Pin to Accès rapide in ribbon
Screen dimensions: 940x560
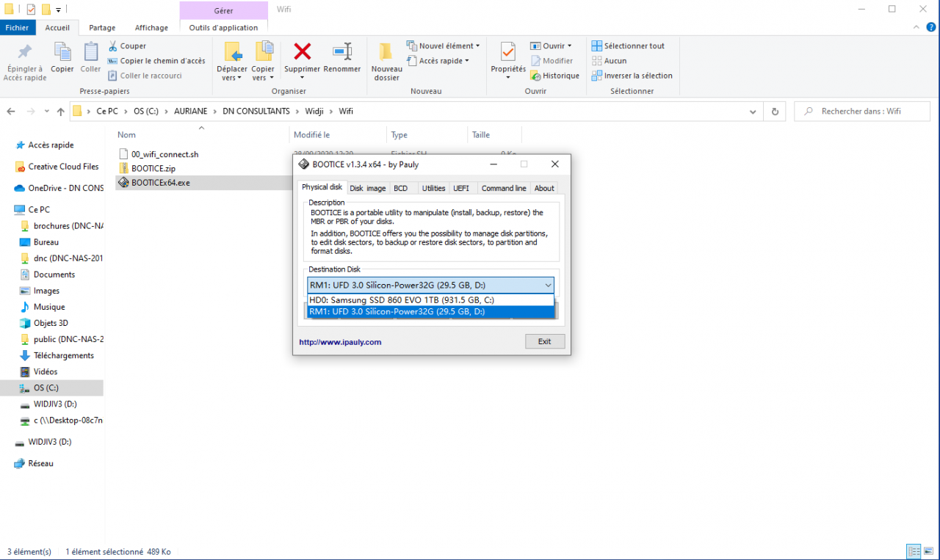pyautogui.click(x=25, y=62)
